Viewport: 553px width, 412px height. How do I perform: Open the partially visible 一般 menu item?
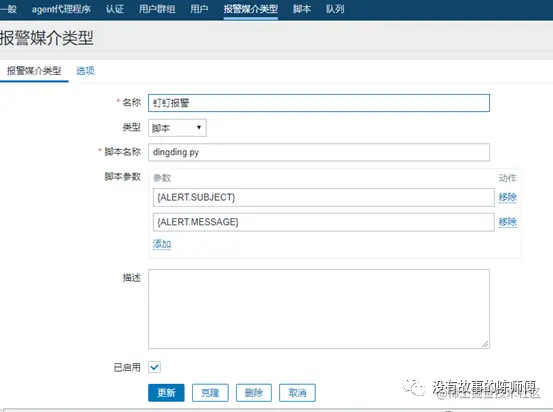coord(8,9)
